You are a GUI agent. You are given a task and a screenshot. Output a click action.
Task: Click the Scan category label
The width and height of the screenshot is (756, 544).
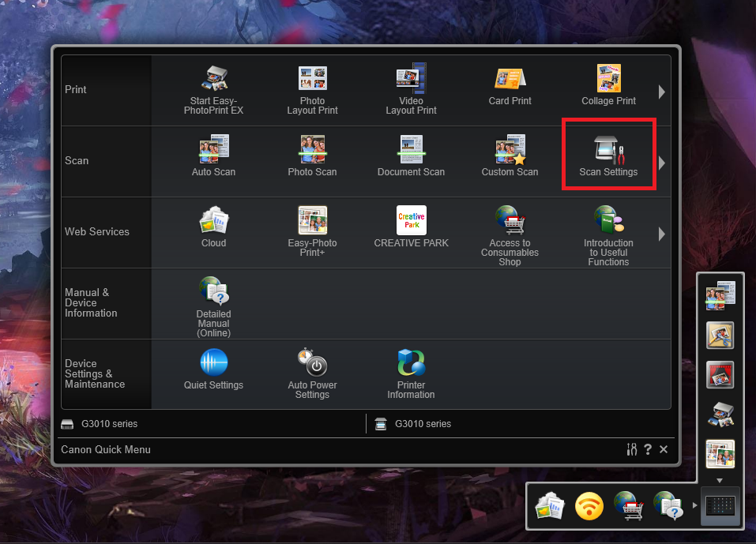(x=77, y=161)
